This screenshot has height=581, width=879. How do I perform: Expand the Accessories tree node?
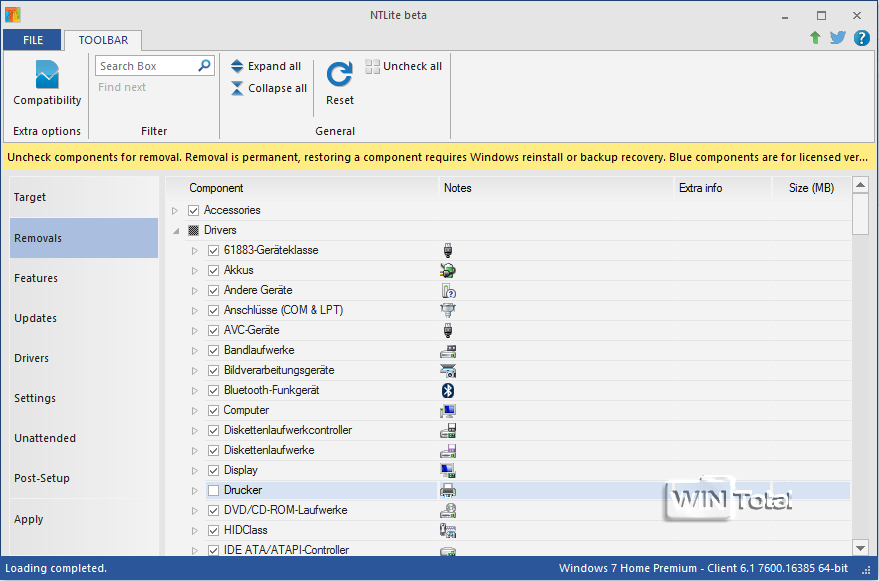point(175,210)
